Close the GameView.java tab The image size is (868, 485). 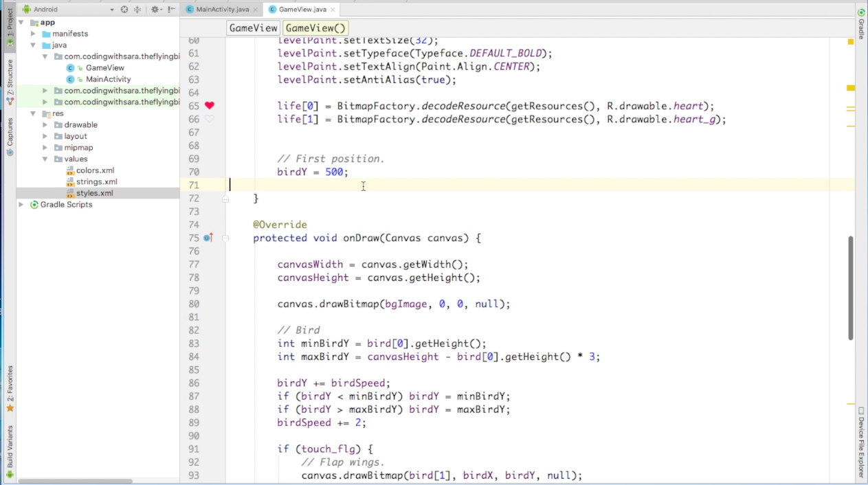pos(333,10)
